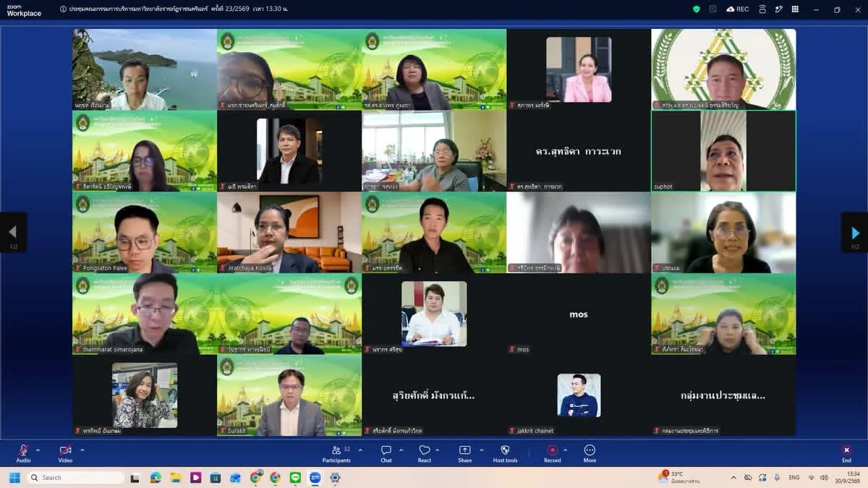Viewport: 868px width, 488px height.
Task: Select the suphot video tile
Action: tap(723, 151)
